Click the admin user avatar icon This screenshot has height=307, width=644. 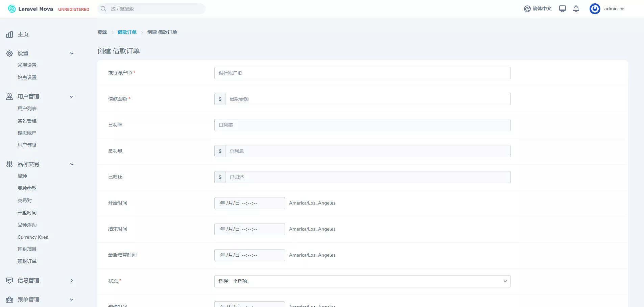tap(595, 9)
